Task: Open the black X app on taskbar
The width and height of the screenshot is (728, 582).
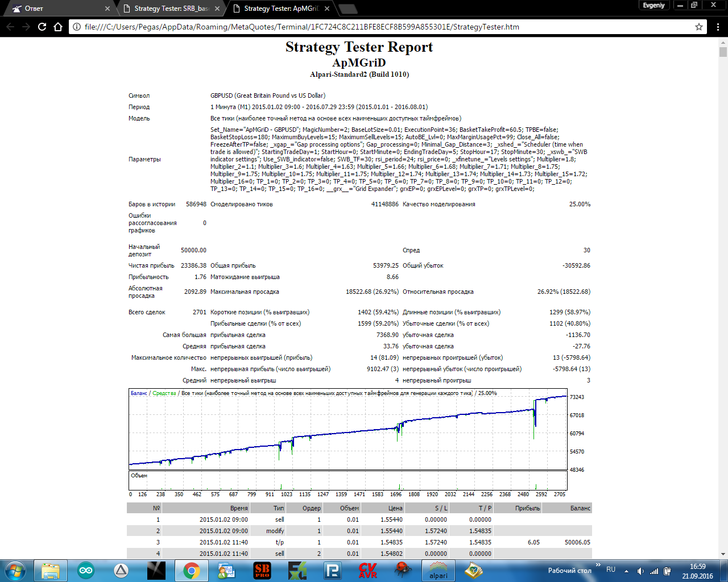Action: click(156, 570)
